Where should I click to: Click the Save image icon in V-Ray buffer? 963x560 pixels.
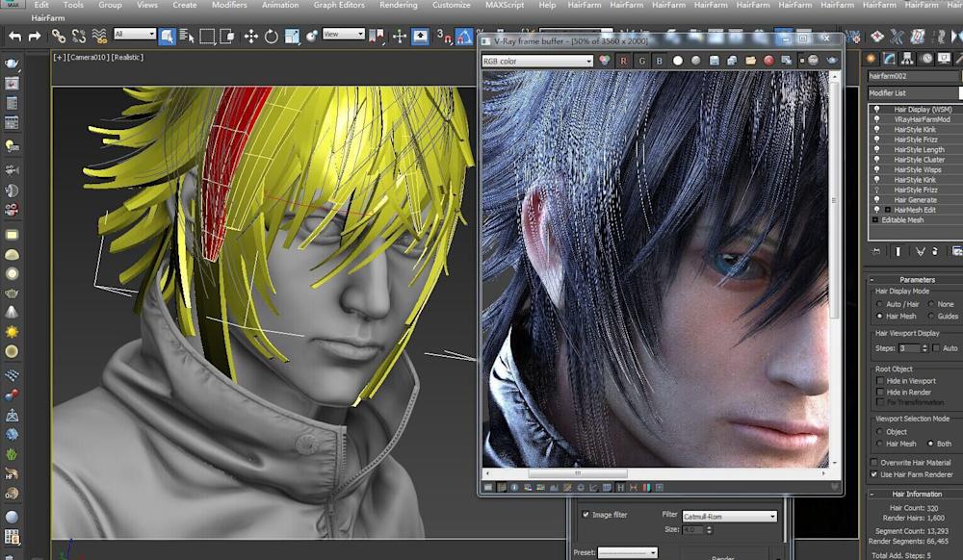[x=714, y=61]
